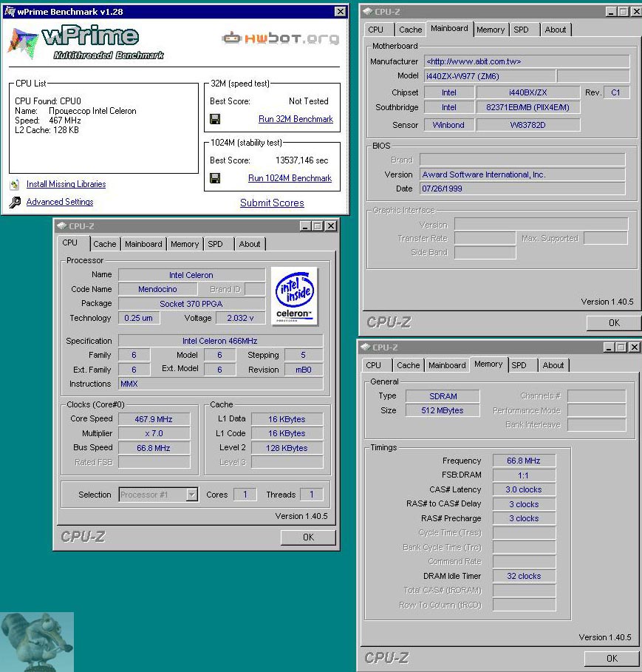Run the 32M Benchmark

click(296, 119)
